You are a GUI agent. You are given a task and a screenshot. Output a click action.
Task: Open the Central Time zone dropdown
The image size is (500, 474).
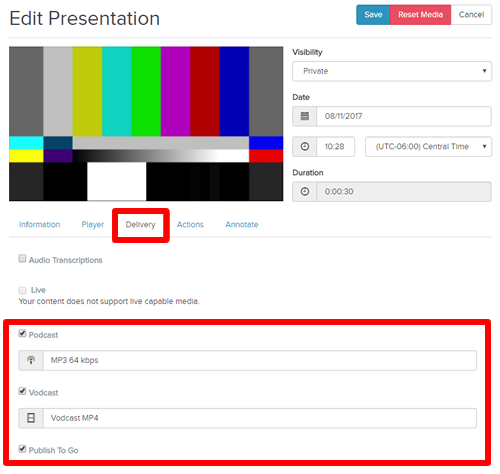[428, 146]
